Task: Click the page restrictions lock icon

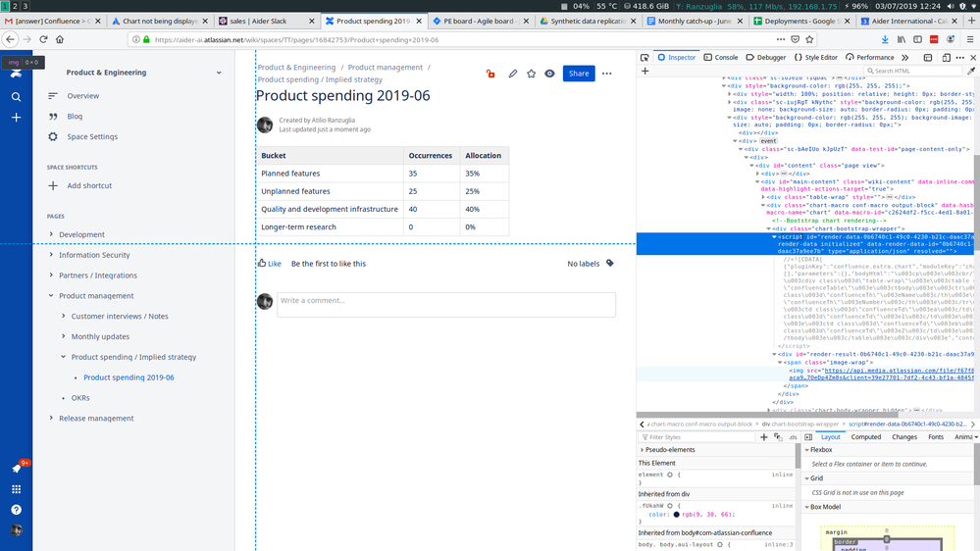Action: [x=490, y=74]
